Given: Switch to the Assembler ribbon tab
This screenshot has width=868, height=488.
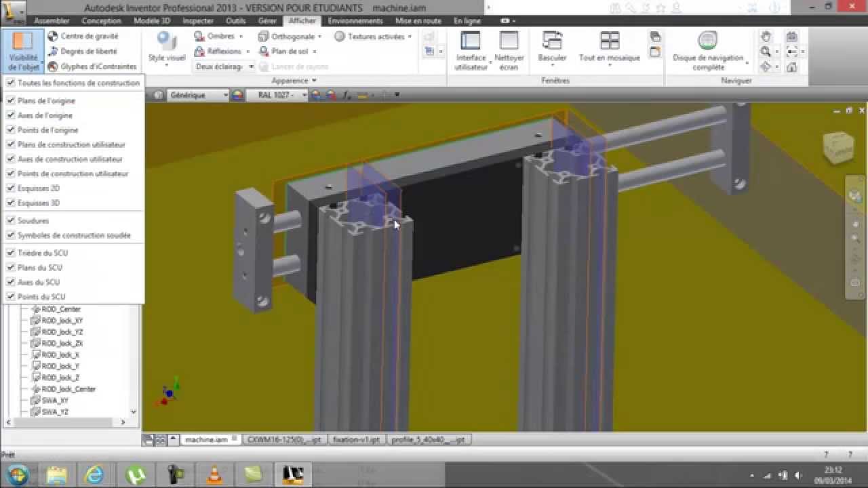Looking at the screenshot, I should click(52, 21).
